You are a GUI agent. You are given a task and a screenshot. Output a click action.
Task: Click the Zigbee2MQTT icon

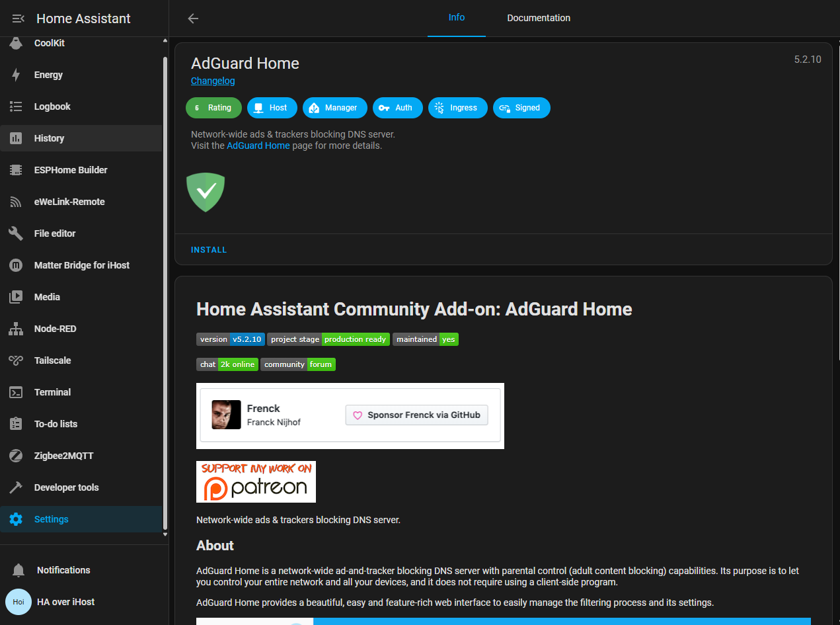point(16,456)
